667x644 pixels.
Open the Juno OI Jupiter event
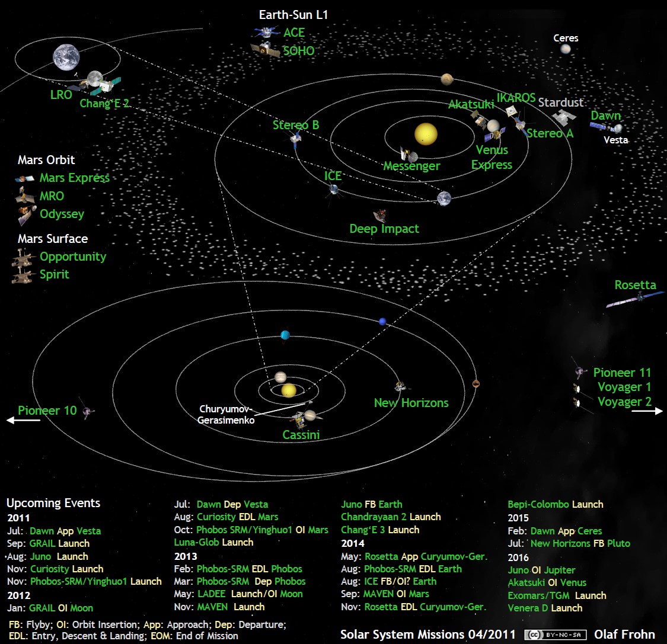pos(541,570)
